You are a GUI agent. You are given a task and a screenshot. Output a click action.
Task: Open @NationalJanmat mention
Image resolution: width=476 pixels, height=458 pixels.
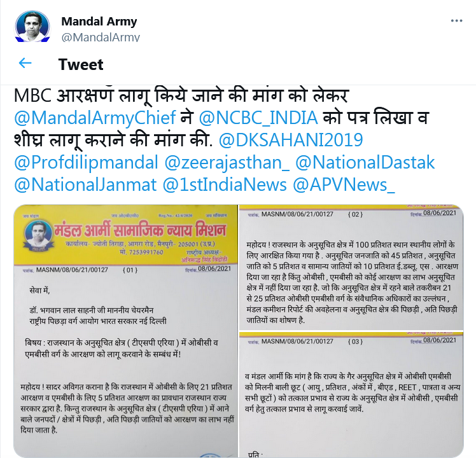coord(85,185)
